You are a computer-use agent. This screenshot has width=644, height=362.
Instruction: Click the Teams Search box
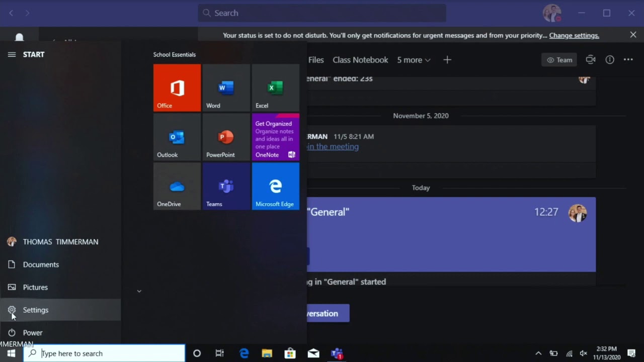(x=322, y=13)
